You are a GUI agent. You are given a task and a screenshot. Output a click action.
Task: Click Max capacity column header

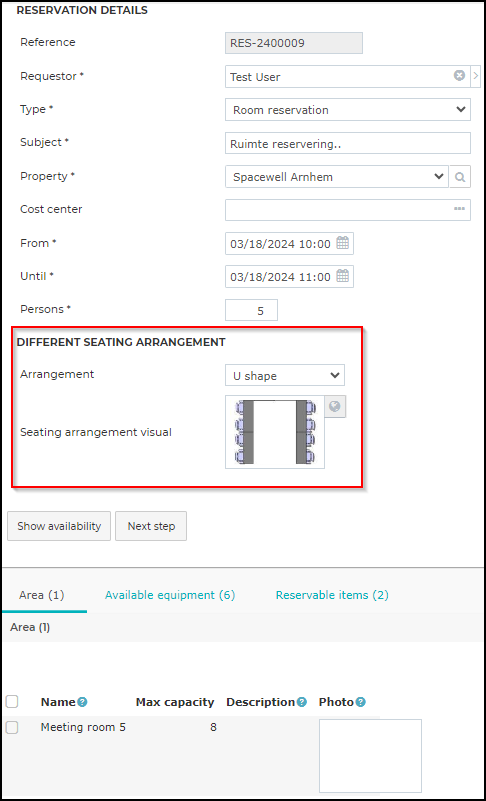pos(175,702)
